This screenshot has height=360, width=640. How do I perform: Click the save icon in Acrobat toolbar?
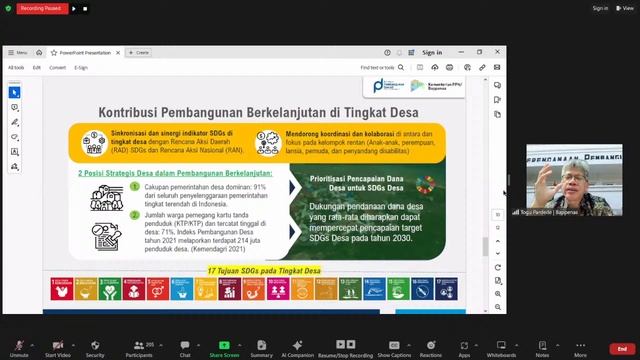point(420,67)
